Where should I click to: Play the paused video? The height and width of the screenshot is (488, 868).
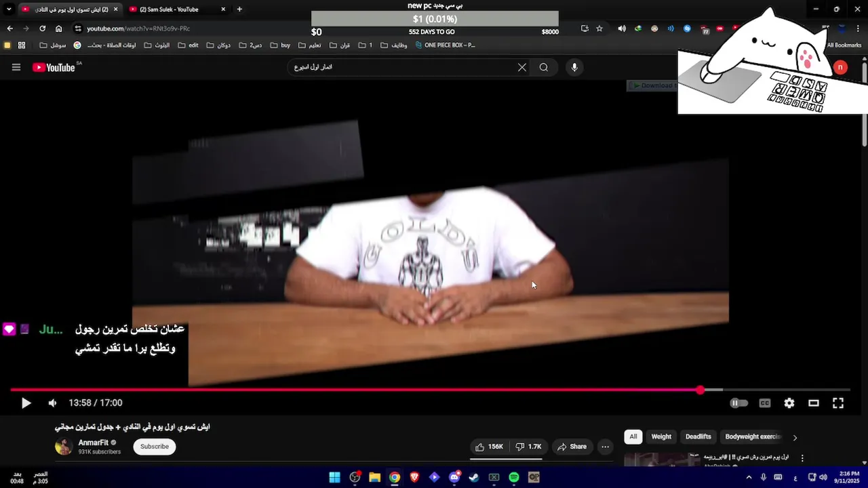(26, 403)
